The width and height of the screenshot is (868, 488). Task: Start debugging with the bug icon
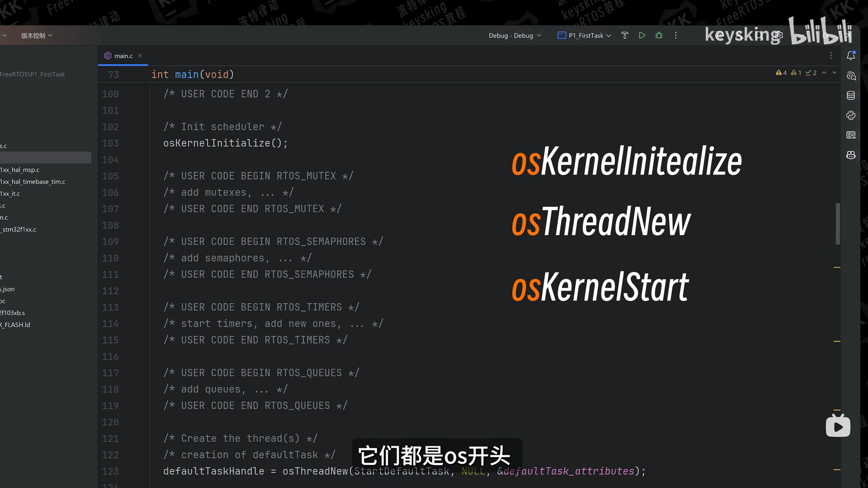[x=659, y=35]
